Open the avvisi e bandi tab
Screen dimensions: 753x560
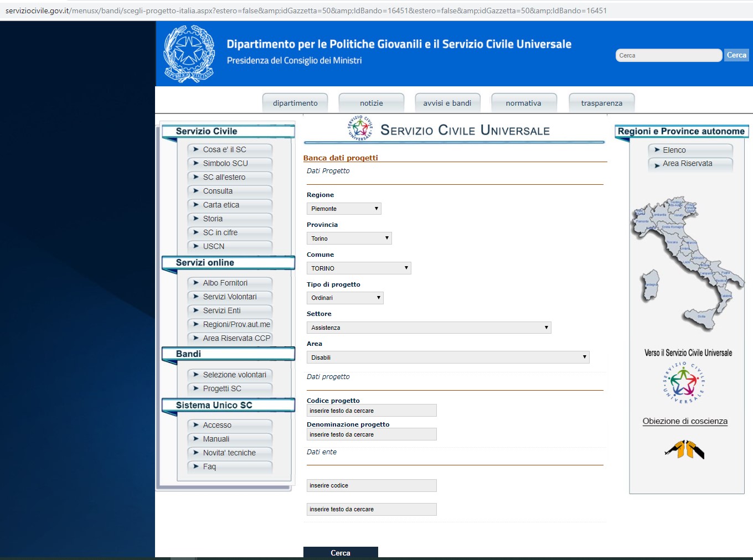tap(447, 103)
